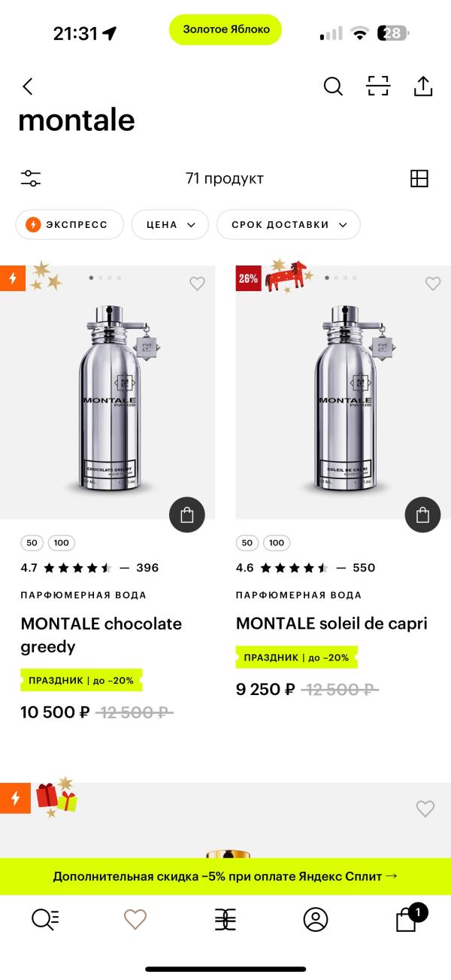This screenshot has width=451, height=980.
Task: Add chocolate greedy to shopping bag
Action: pyautogui.click(x=186, y=515)
